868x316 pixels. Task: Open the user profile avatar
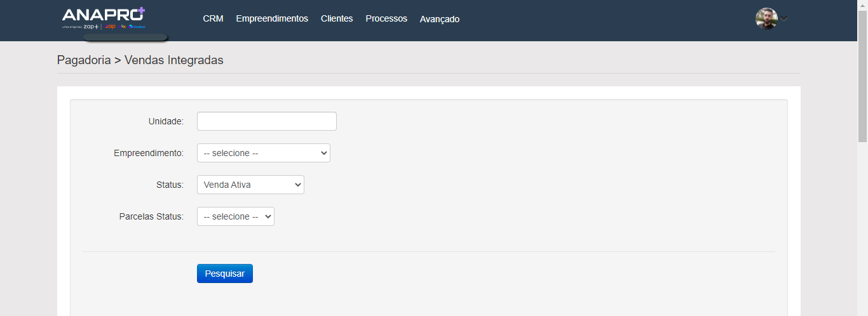click(x=766, y=18)
